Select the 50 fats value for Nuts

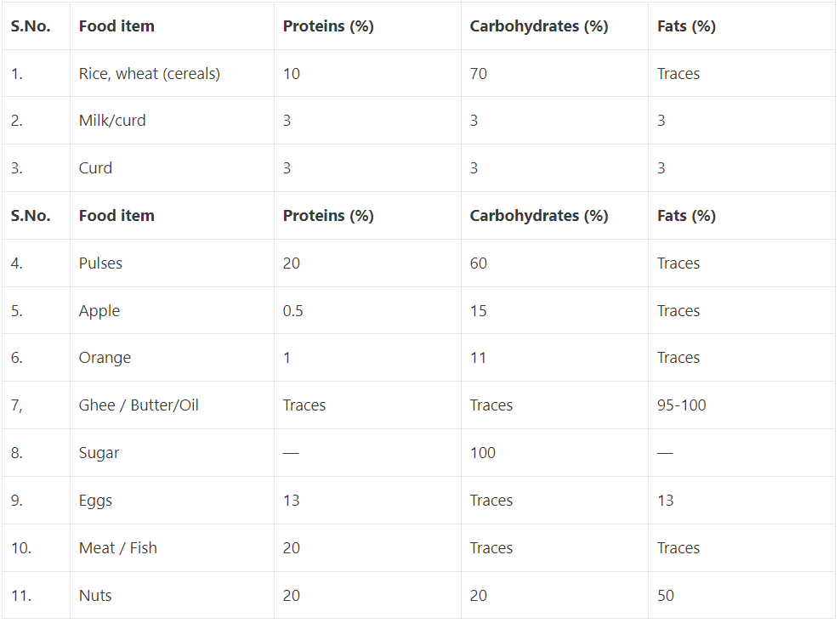pyautogui.click(x=666, y=596)
